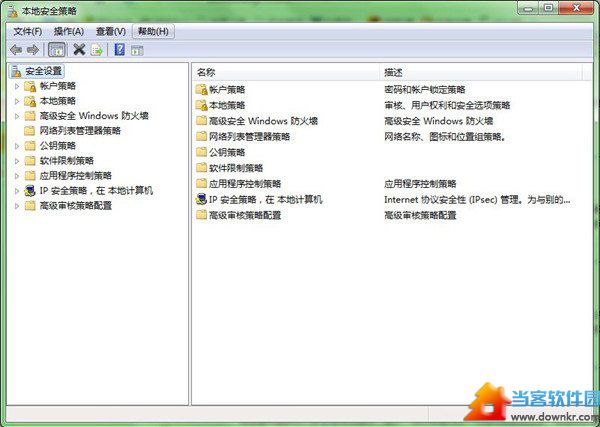This screenshot has height=427, width=600.
Task: Close the 本地安全策略 window
Action: pos(577,8)
